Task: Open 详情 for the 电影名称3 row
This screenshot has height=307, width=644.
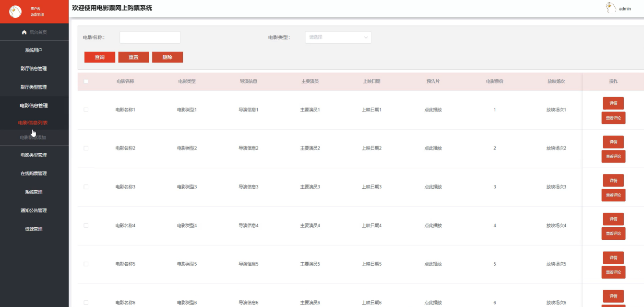Action: pos(613,181)
